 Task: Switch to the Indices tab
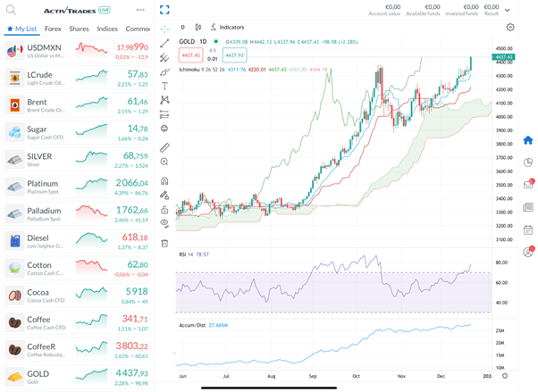[107, 29]
